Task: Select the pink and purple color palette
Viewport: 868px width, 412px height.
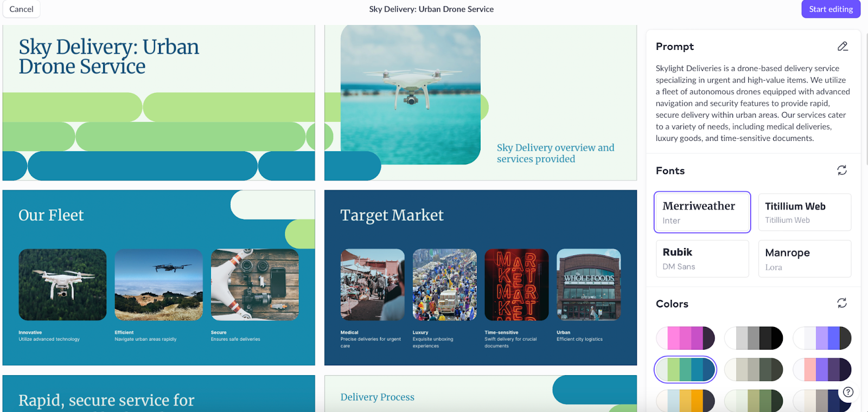Action: pos(685,338)
